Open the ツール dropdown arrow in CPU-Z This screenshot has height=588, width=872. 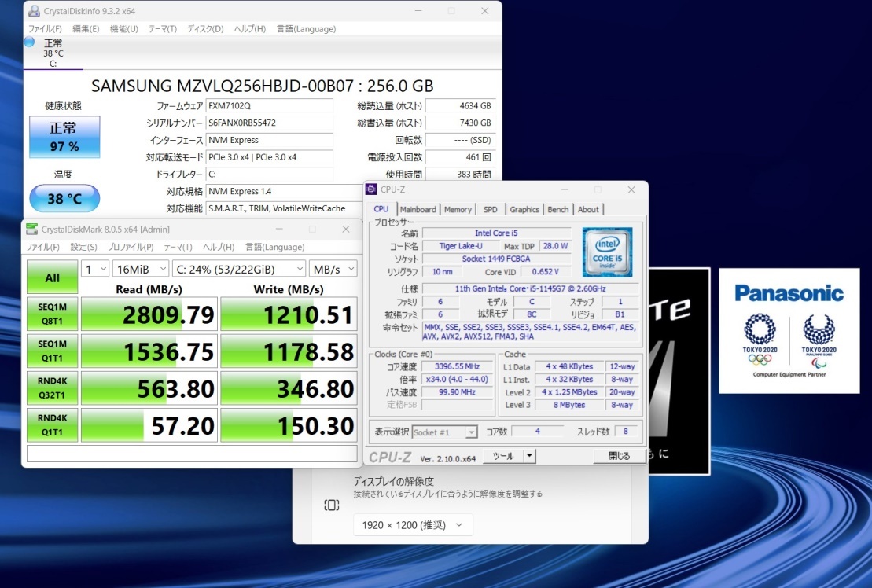[x=530, y=456]
